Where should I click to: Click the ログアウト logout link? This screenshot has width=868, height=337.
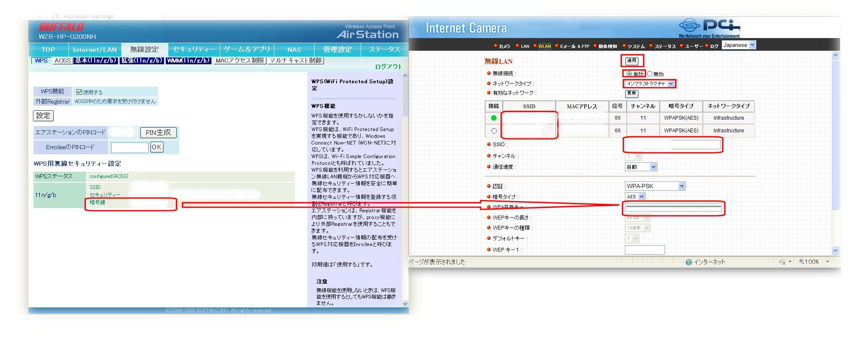pyautogui.click(x=388, y=66)
